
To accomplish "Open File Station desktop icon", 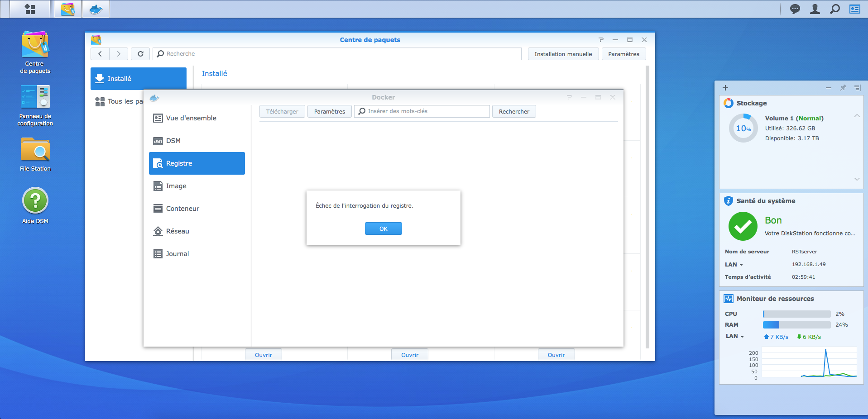I will [35, 154].
